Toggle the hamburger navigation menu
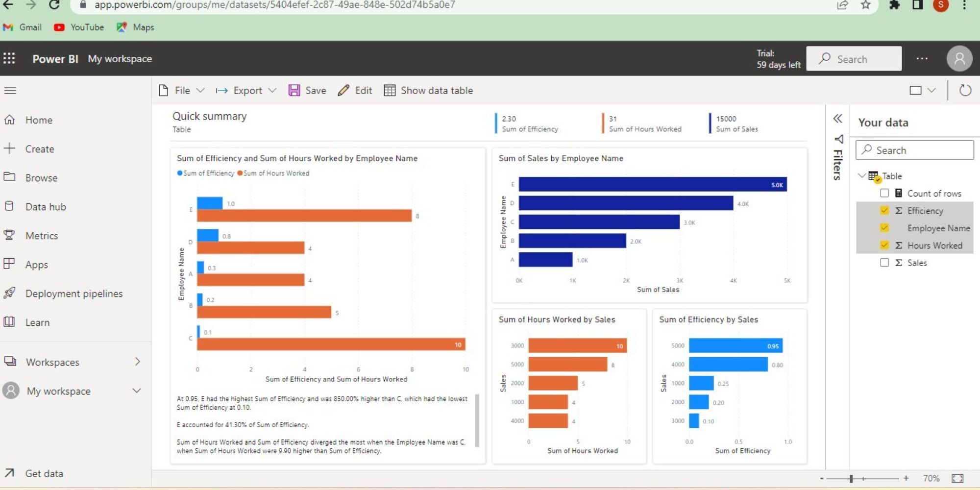 [x=10, y=91]
